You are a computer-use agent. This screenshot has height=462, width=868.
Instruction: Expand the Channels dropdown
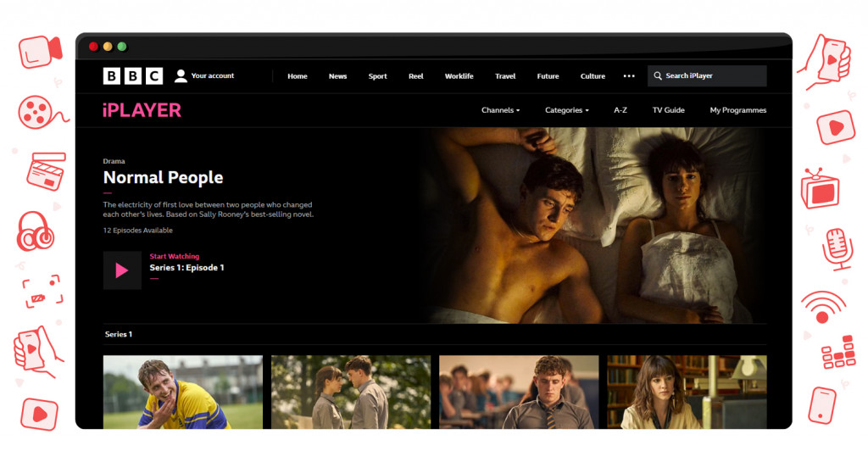tap(500, 110)
